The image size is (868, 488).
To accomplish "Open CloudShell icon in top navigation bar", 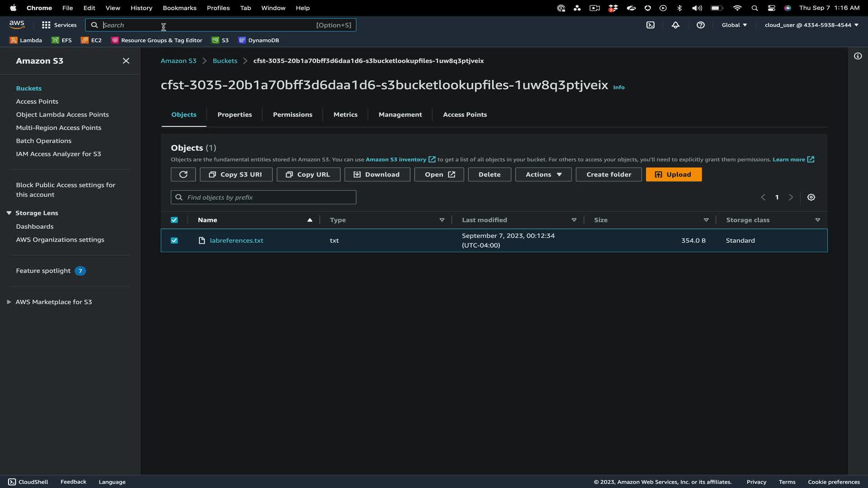I will (650, 25).
